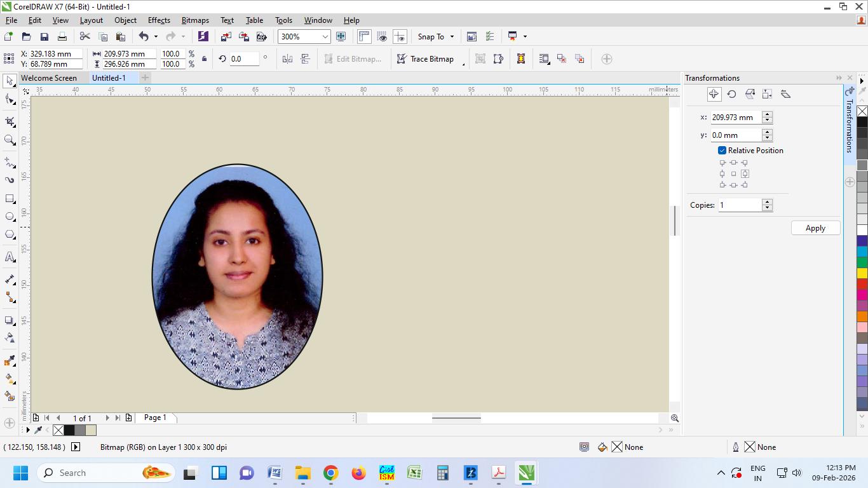Image resolution: width=868 pixels, height=488 pixels.
Task: Click the Print icon
Action: [62, 37]
